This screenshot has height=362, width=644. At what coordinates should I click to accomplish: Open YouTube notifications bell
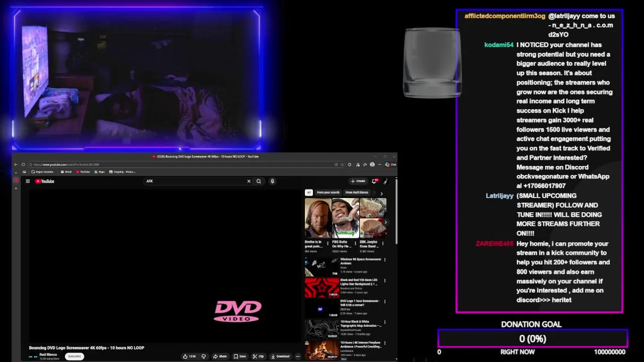(374, 181)
